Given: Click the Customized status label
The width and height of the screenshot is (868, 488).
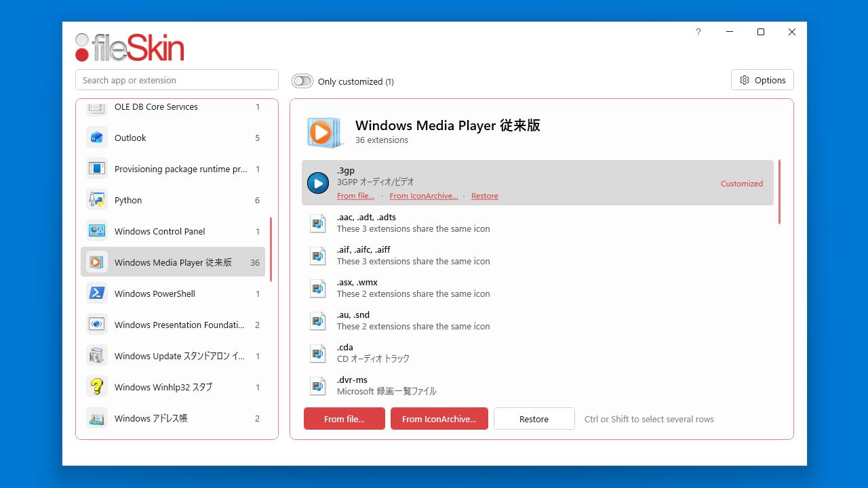Looking at the screenshot, I should tap(742, 184).
